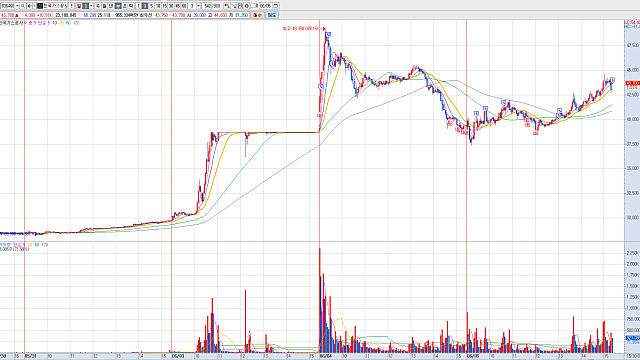
Task: Click the custom interval input field showing 3
Action: click(192, 6)
